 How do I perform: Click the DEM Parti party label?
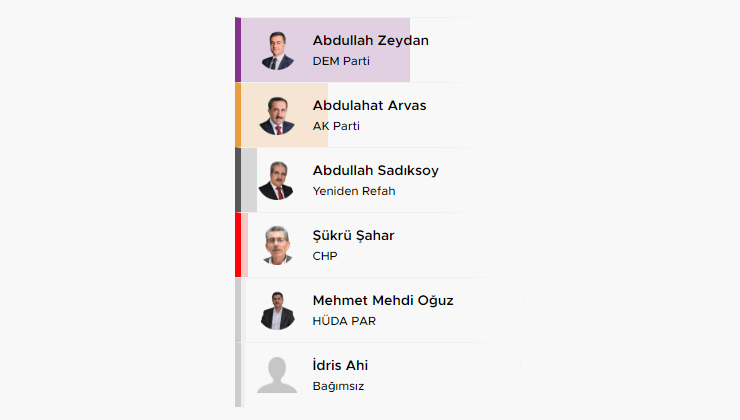pos(341,61)
